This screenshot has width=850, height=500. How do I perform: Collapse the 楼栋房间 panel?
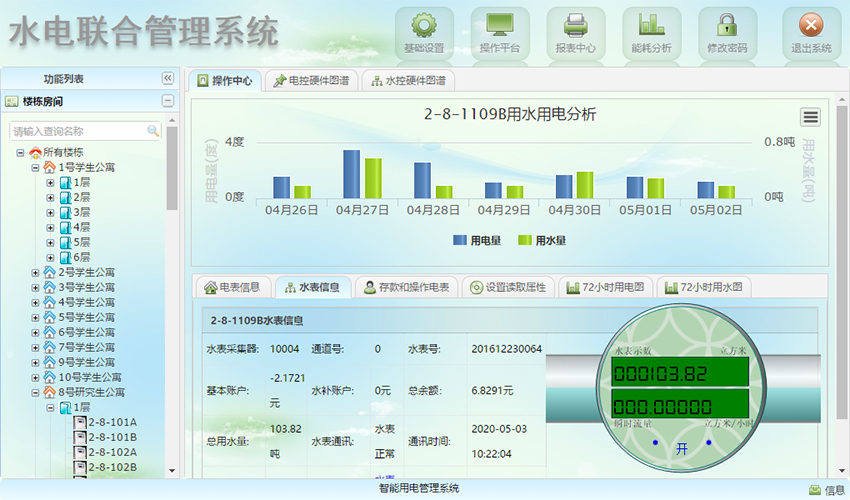(167, 101)
